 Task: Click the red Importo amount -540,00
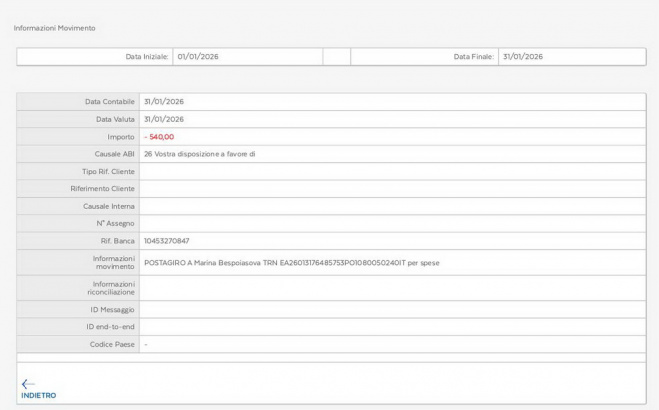coord(159,136)
